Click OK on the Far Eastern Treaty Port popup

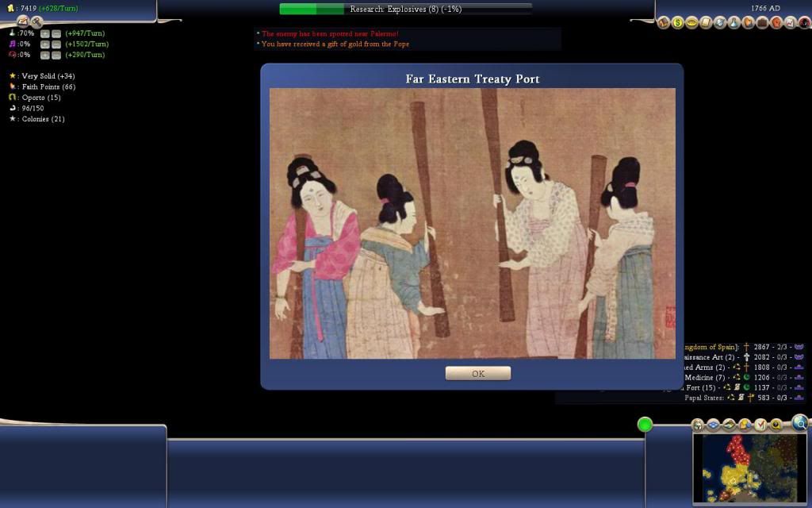tap(477, 373)
